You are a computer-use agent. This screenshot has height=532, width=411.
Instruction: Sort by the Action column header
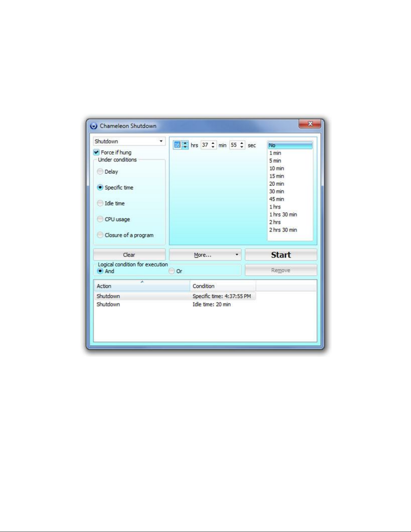[x=142, y=286]
